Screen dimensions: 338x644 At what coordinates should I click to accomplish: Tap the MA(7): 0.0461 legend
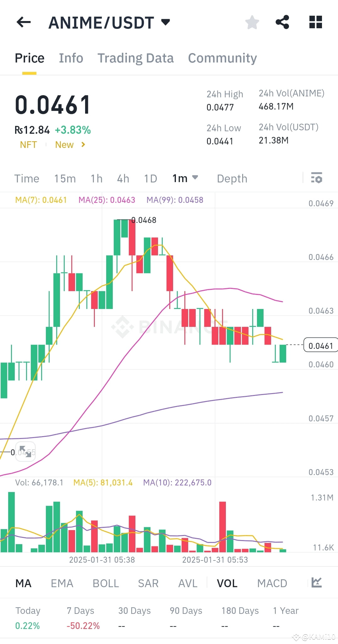click(41, 200)
